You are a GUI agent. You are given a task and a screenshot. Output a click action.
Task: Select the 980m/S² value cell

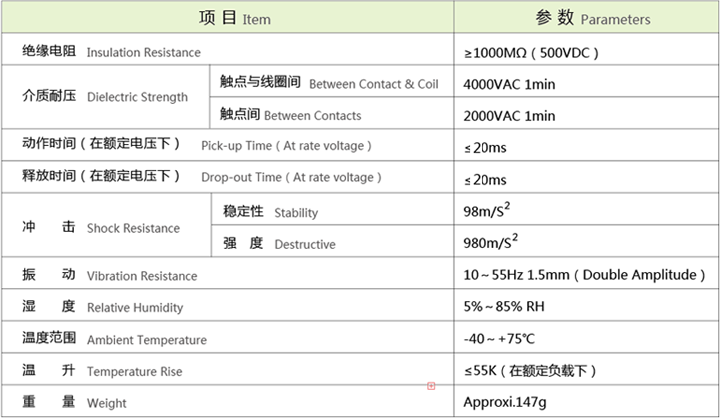coord(494,243)
